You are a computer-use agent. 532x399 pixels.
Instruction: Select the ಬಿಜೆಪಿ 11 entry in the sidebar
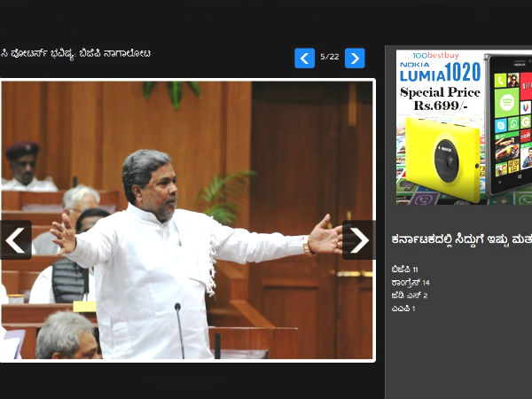[404, 269]
